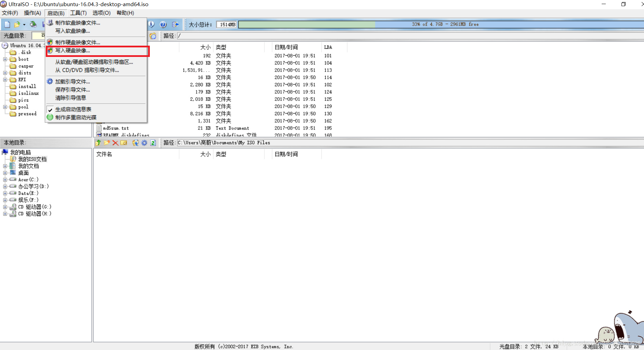Select 我的电脑 in local tree
The image size is (644, 350).
tap(20, 152)
